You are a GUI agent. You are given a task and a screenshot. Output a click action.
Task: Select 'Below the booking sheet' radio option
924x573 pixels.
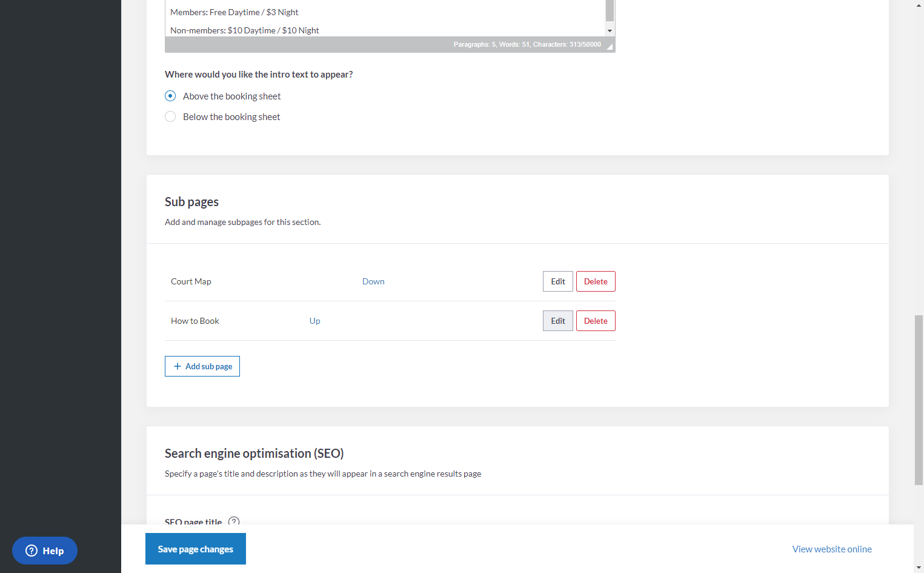170,116
